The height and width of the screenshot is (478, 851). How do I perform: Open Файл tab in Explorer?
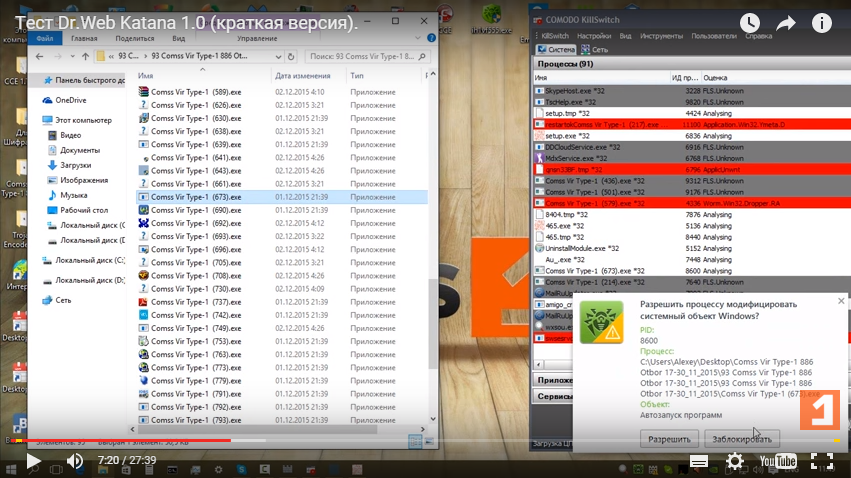click(x=45, y=38)
